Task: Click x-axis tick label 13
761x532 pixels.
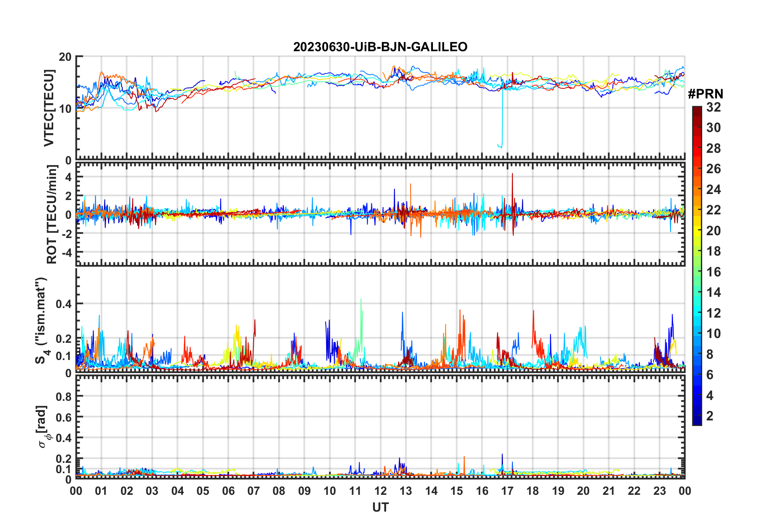Action: [406, 491]
